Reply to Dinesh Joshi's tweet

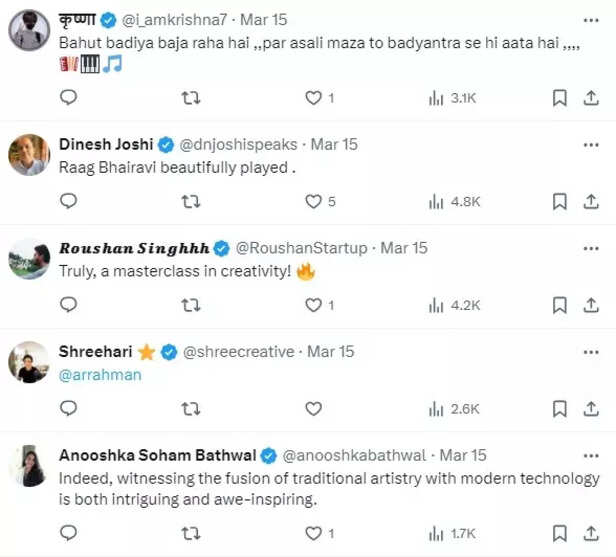68,201
